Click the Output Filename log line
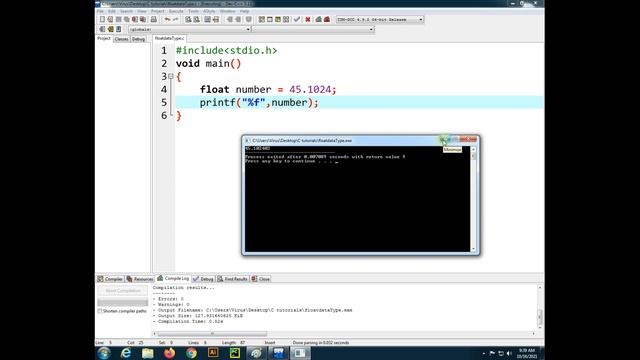This screenshot has width=640, height=360. click(253, 310)
